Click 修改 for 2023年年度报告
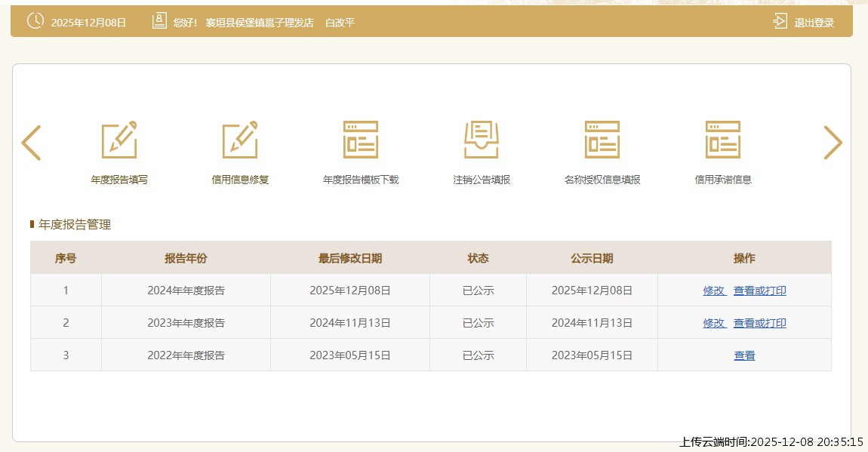Screen dimensions: 868x452 (714, 323)
